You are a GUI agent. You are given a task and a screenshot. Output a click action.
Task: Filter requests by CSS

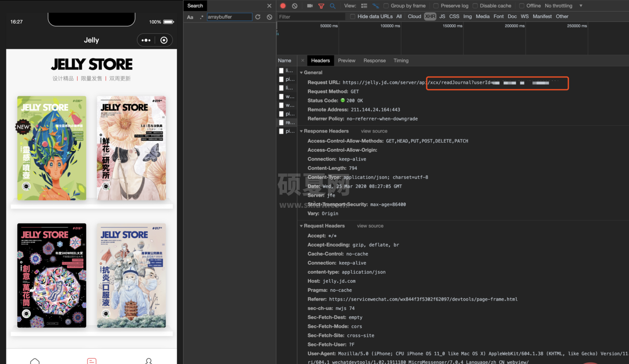(x=454, y=17)
